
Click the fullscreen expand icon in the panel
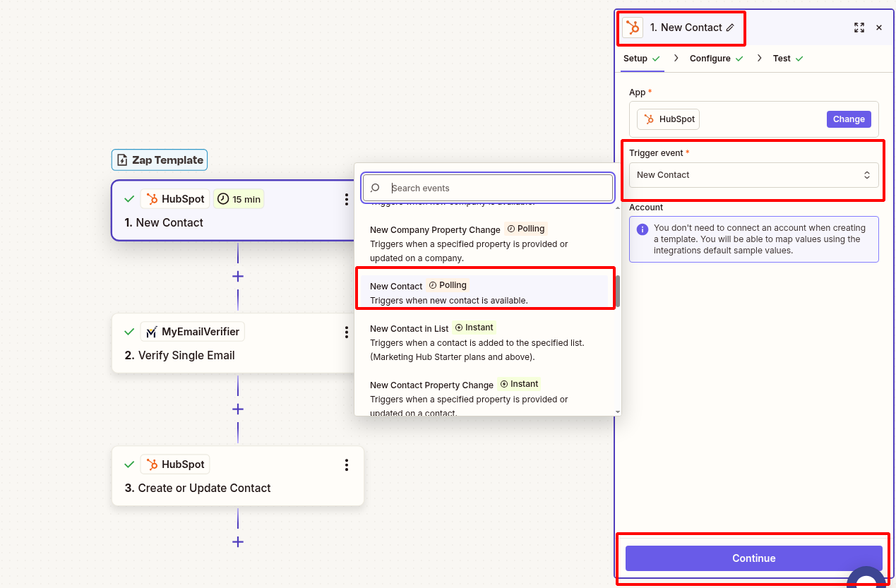point(859,28)
